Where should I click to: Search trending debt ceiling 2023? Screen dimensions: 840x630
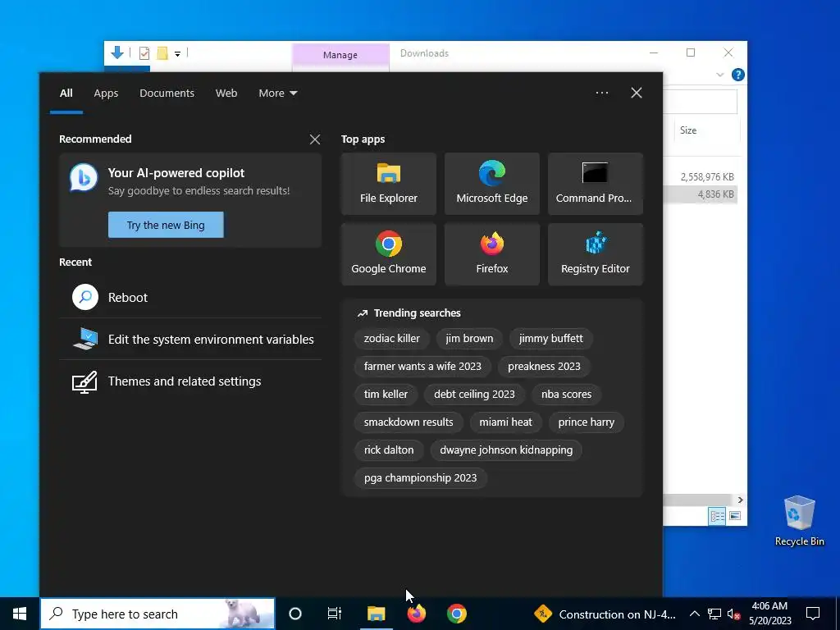click(474, 395)
